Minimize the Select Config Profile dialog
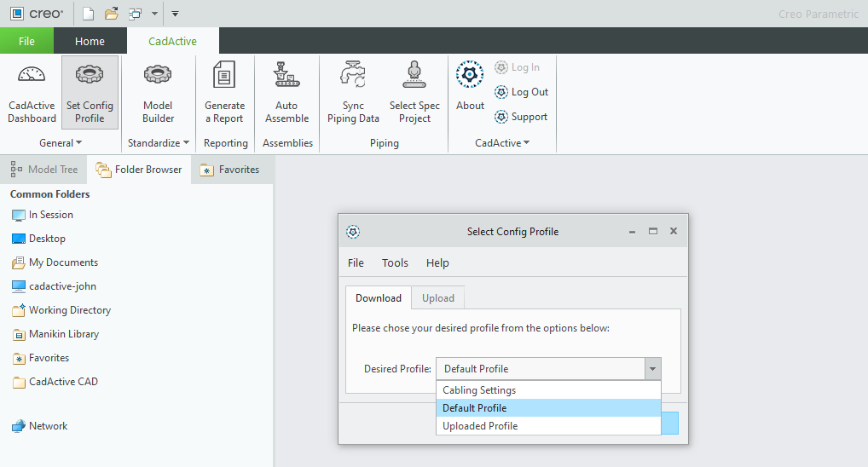This screenshot has width=868, height=467. coord(632,231)
